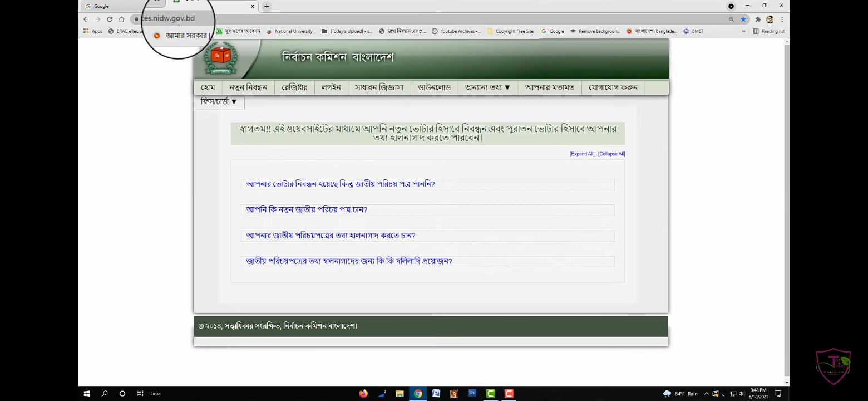Show hidden system tray icons

pyautogui.click(x=707, y=394)
